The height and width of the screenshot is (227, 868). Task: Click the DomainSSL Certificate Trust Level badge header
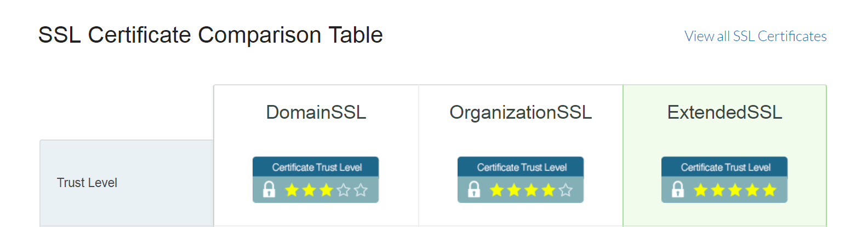pos(316,167)
